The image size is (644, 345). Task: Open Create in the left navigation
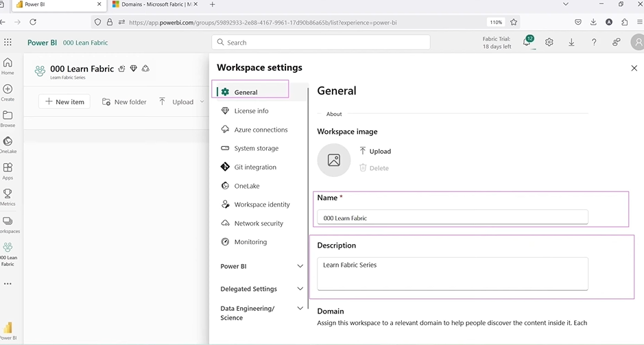point(8,93)
